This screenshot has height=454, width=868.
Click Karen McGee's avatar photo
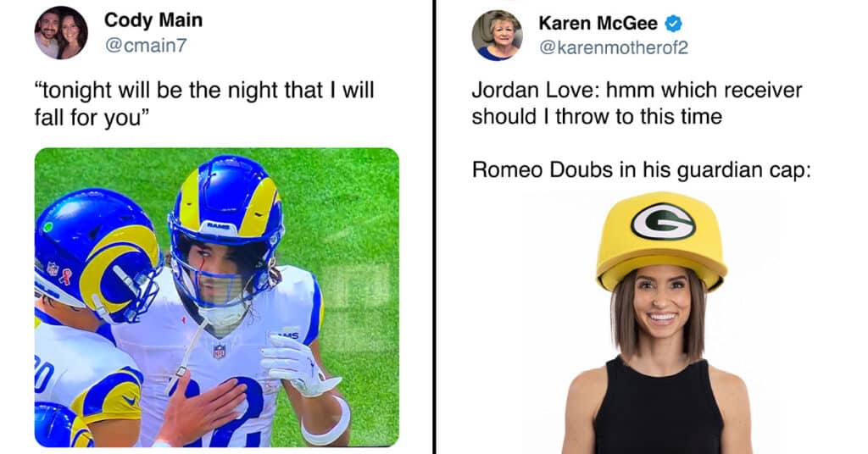(x=498, y=35)
